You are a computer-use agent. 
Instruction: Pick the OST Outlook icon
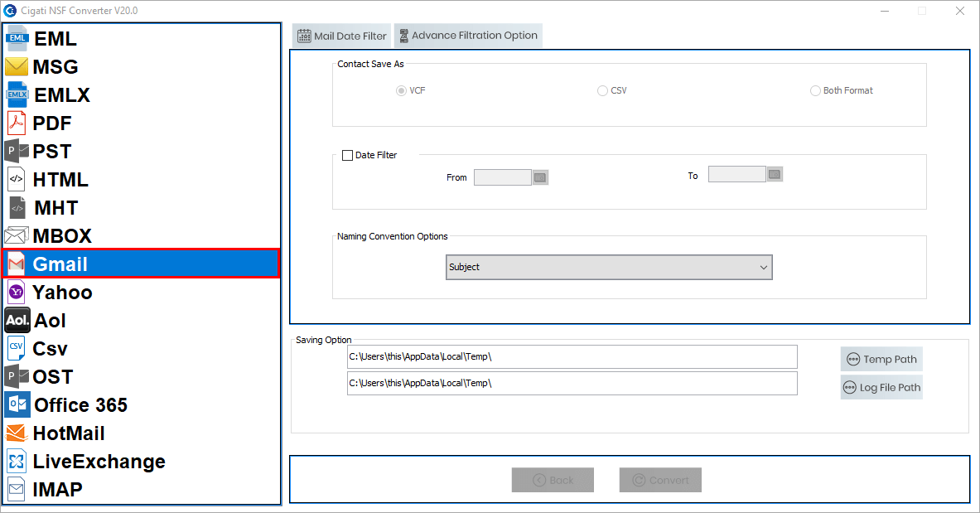tap(17, 376)
